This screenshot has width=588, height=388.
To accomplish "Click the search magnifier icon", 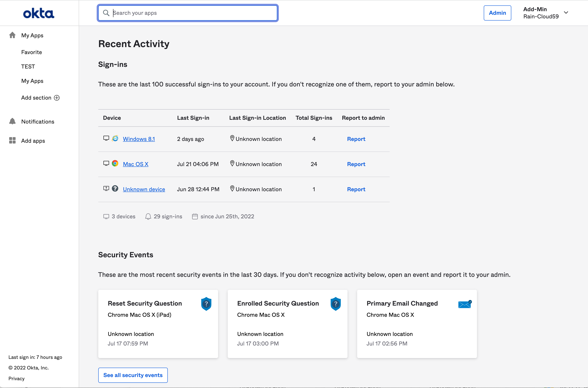I will point(106,13).
